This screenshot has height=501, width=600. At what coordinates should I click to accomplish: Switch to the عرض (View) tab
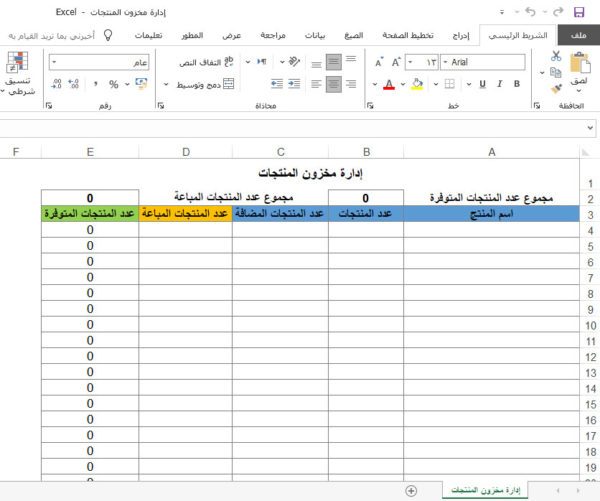[x=232, y=36]
